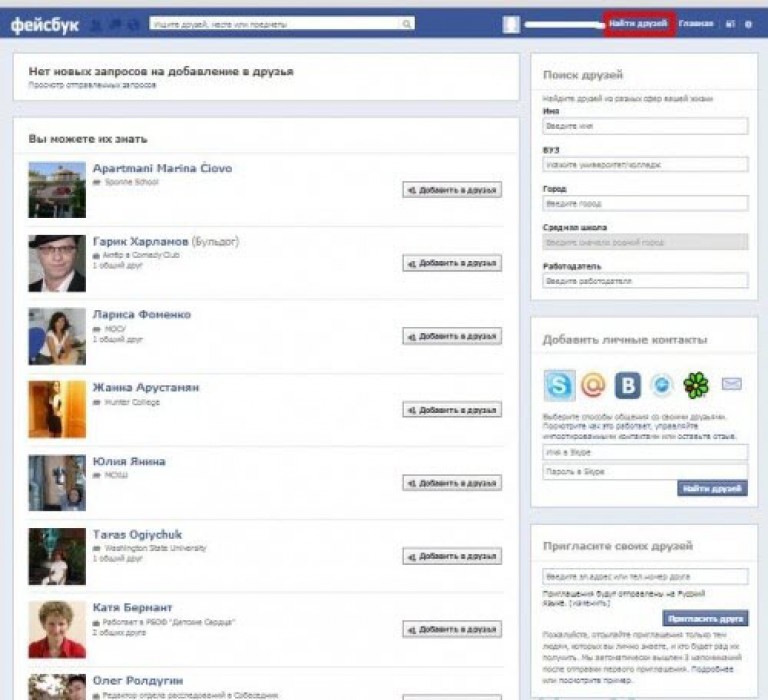Click the user avatar in header
This screenshot has width=768, height=700.
(x=511, y=24)
